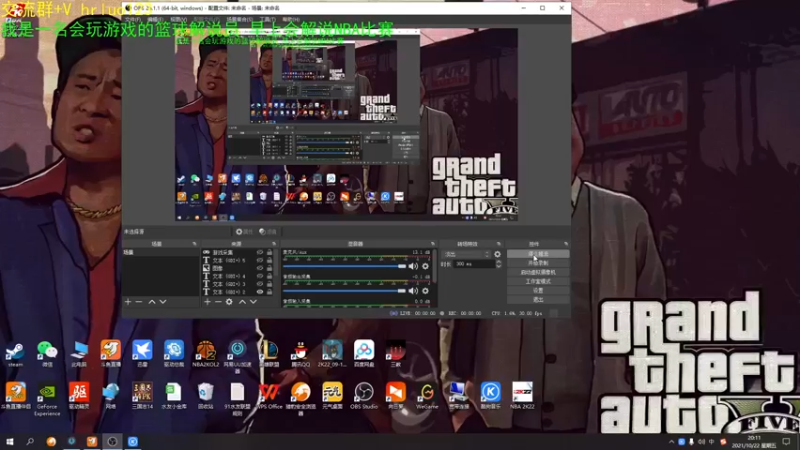The image size is (800, 450).
Task: Click the transition duration stepper
Action: click(498, 264)
